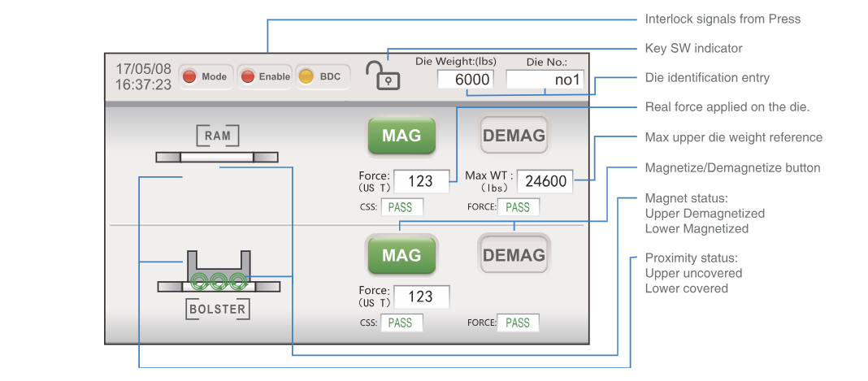Click the "Max upper die weight reference" text
The width and height of the screenshot is (868, 381).
(x=734, y=137)
